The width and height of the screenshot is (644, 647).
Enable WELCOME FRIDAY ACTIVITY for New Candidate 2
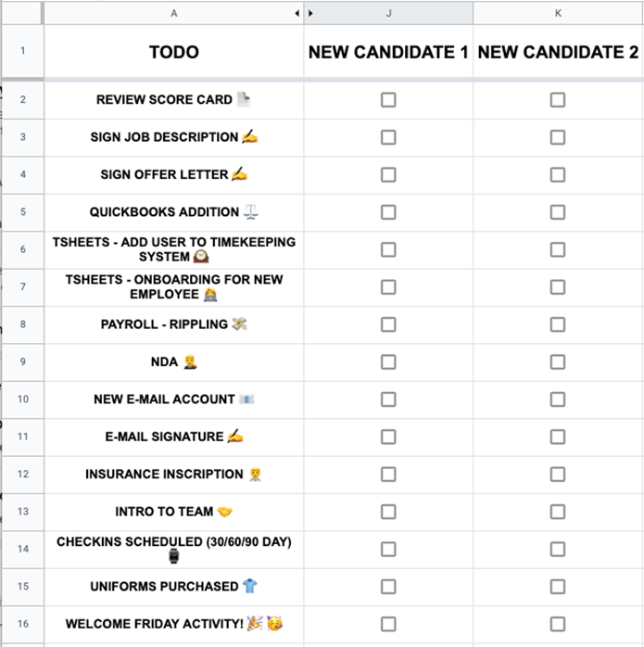tap(557, 624)
